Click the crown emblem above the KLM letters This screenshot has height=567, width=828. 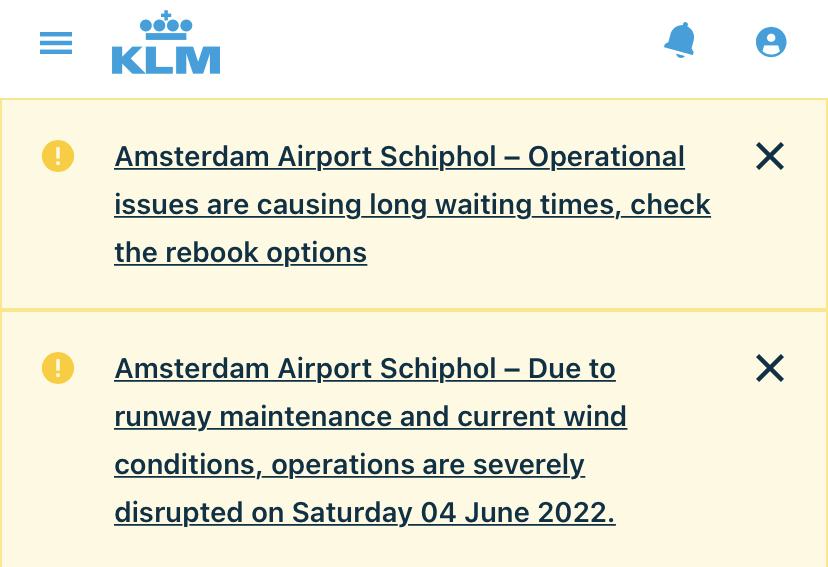[x=166, y=25]
